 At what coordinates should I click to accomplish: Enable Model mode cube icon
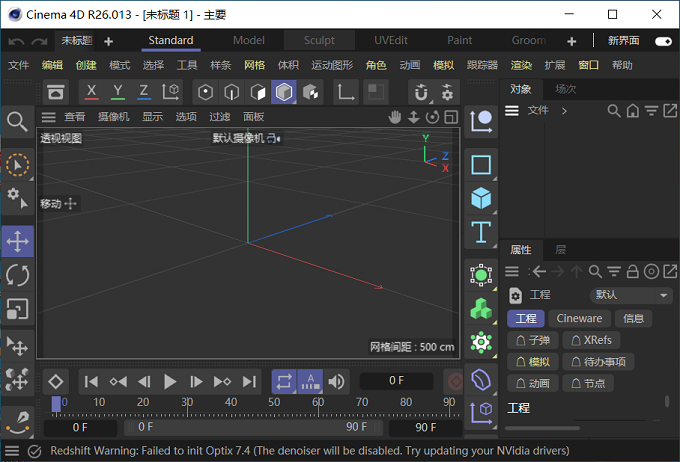[x=284, y=92]
